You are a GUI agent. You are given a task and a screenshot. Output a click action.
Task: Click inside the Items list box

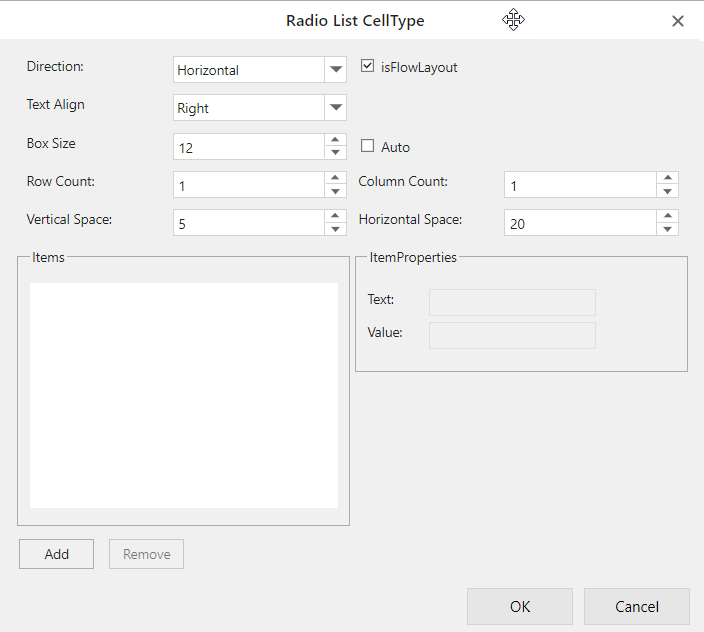[183, 395]
